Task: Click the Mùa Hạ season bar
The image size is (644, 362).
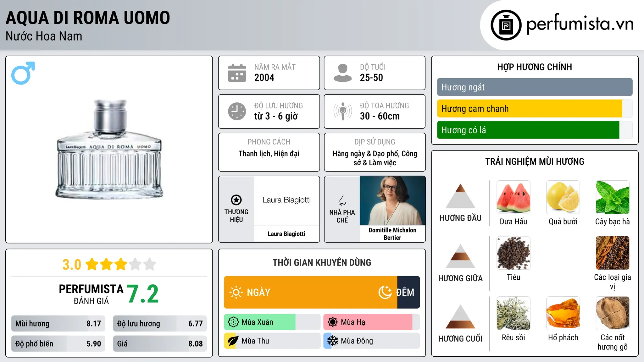Action: (x=371, y=322)
